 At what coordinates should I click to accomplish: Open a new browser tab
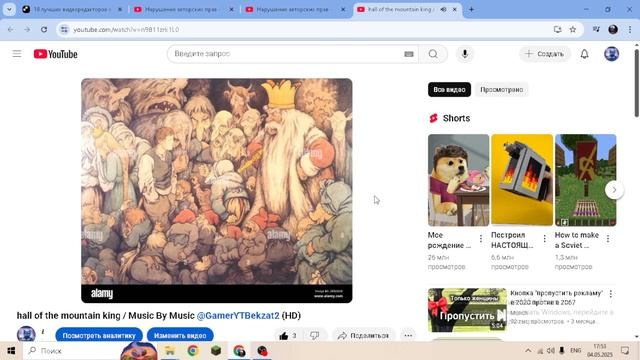[x=471, y=9]
